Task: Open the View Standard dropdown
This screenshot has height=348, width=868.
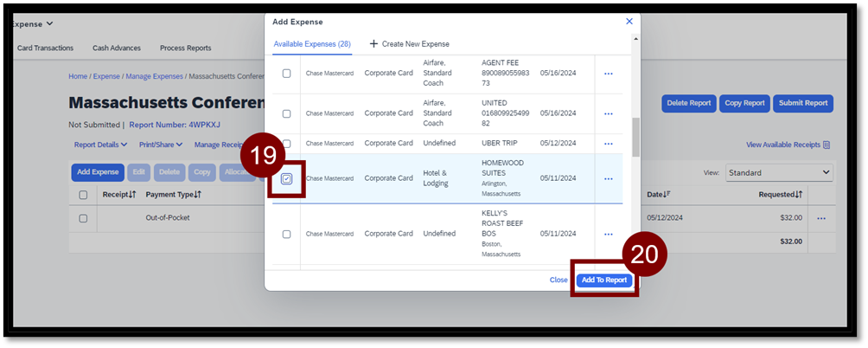Action: click(x=778, y=172)
